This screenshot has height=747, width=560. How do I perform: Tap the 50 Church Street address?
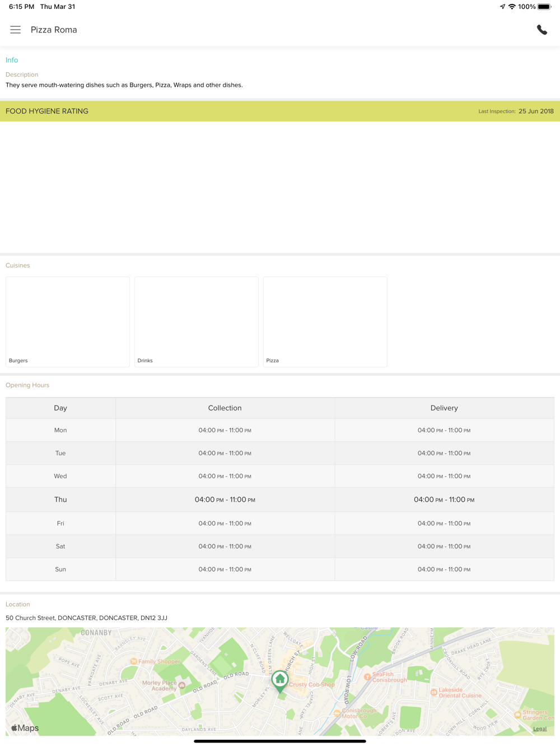(x=86, y=618)
